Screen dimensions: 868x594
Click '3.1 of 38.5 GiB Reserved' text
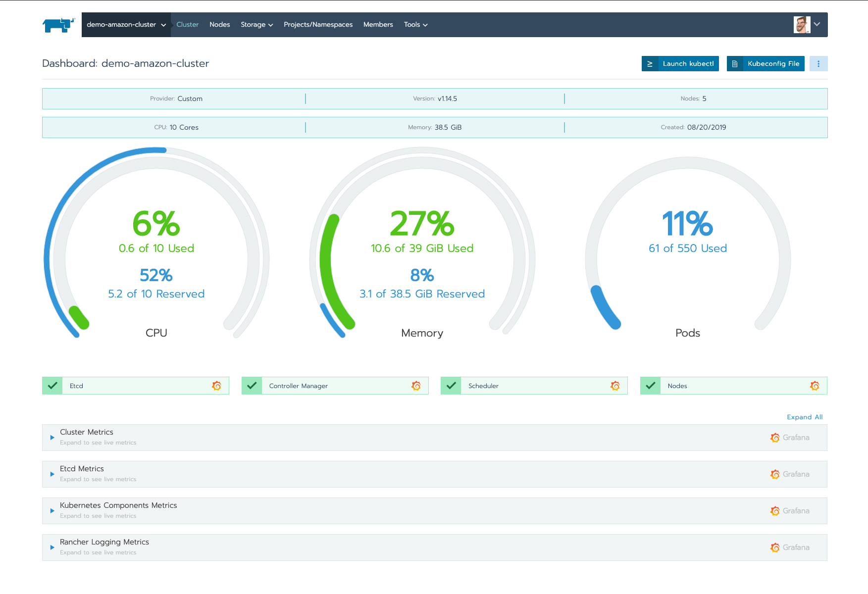(422, 294)
